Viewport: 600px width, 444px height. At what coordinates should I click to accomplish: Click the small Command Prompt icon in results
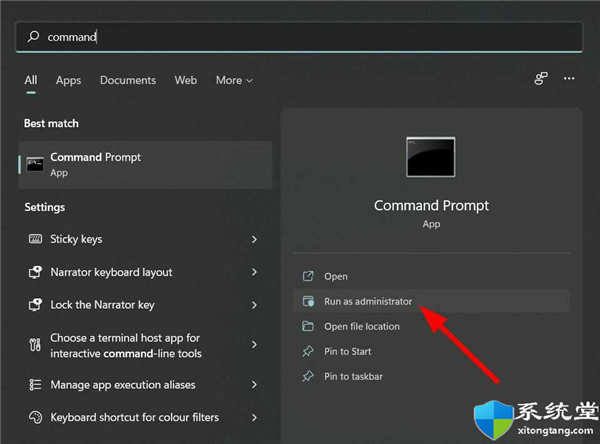(35, 165)
